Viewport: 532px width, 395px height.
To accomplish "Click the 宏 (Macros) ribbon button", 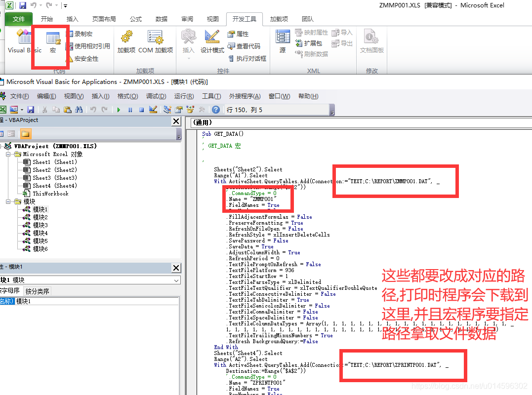I will pyautogui.click(x=52, y=42).
